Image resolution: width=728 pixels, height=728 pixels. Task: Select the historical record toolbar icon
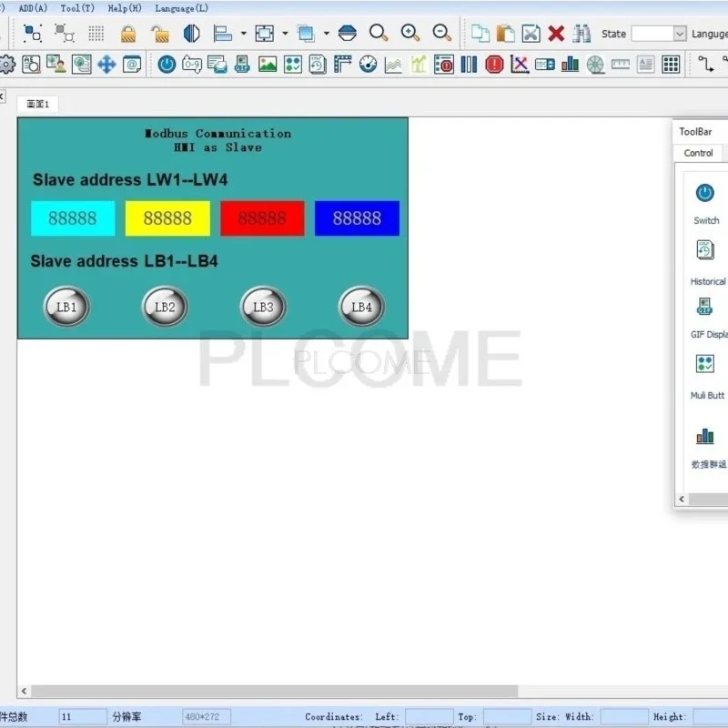318,65
